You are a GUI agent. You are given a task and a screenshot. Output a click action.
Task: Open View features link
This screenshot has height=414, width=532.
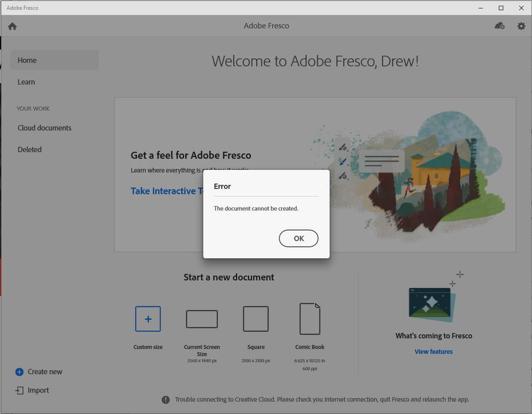coord(433,352)
